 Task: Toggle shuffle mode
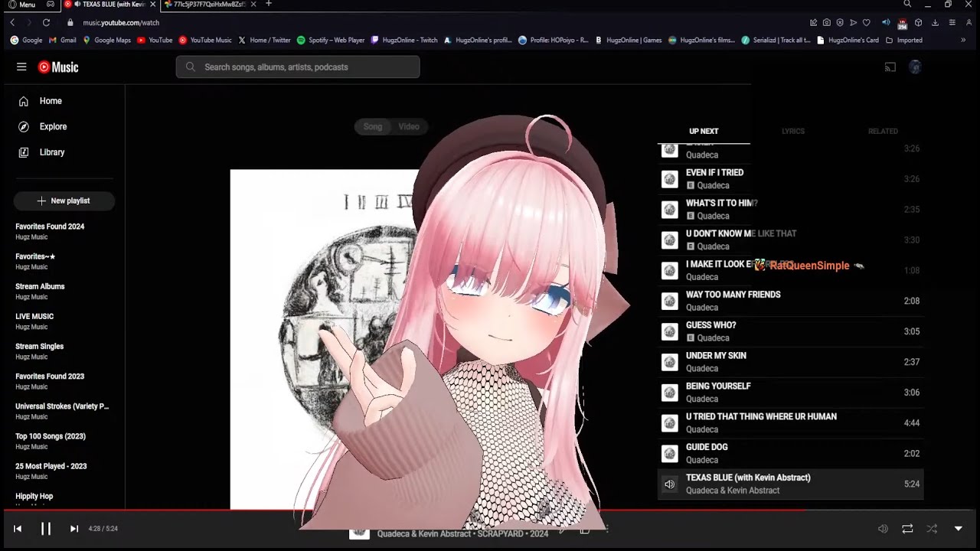pos(932,529)
